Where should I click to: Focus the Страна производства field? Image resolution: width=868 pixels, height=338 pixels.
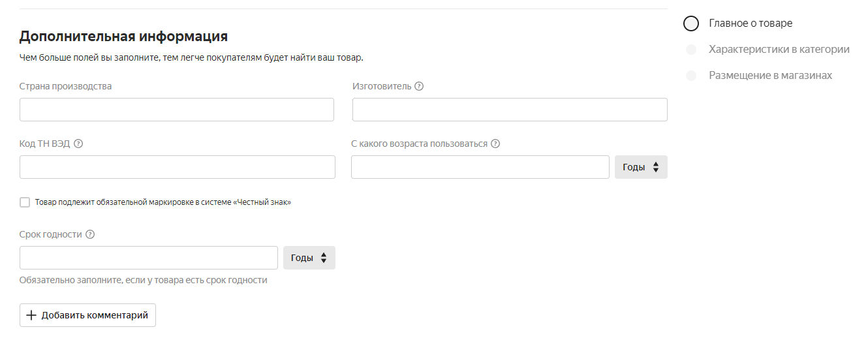point(177,110)
